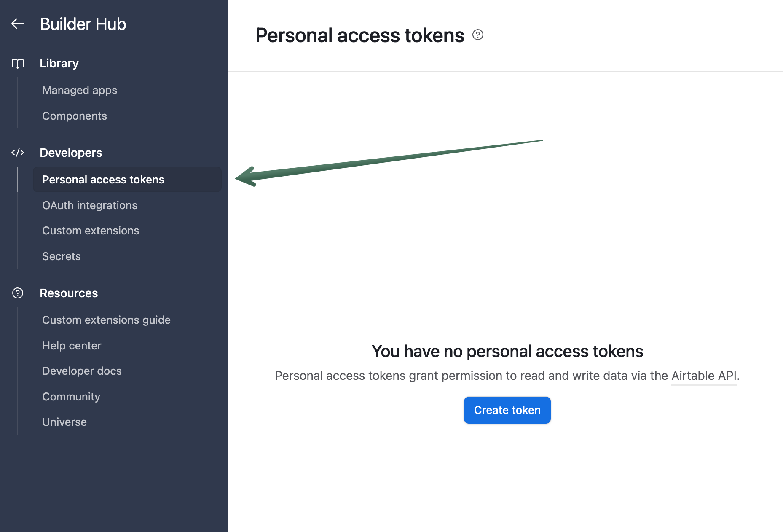The image size is (783, 532).
Task: Open the Custom extensions guide
Action: point(106,320)
